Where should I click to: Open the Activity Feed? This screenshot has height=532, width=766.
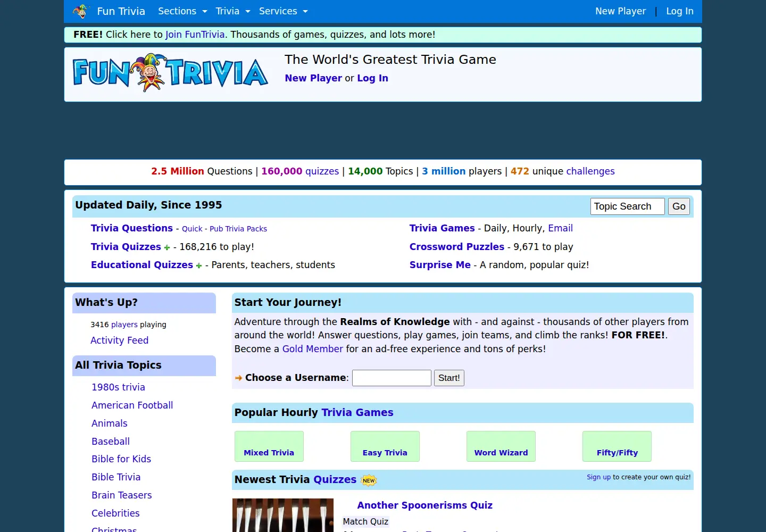tap(119, 340)
